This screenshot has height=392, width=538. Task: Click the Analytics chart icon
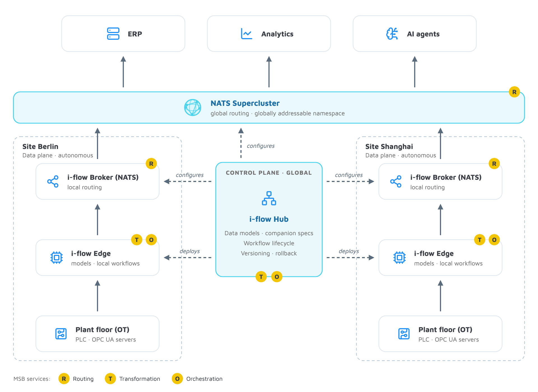point(247,34)
